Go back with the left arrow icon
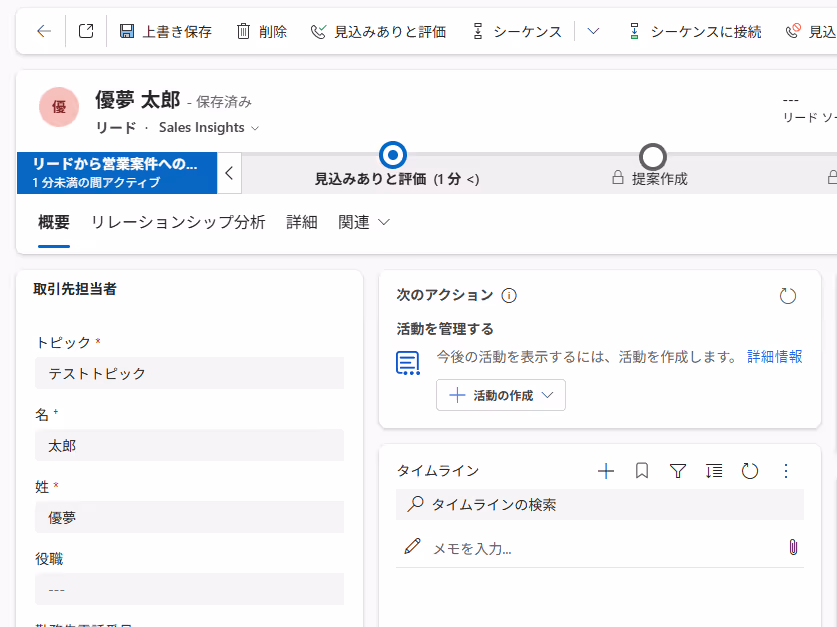 44,31
